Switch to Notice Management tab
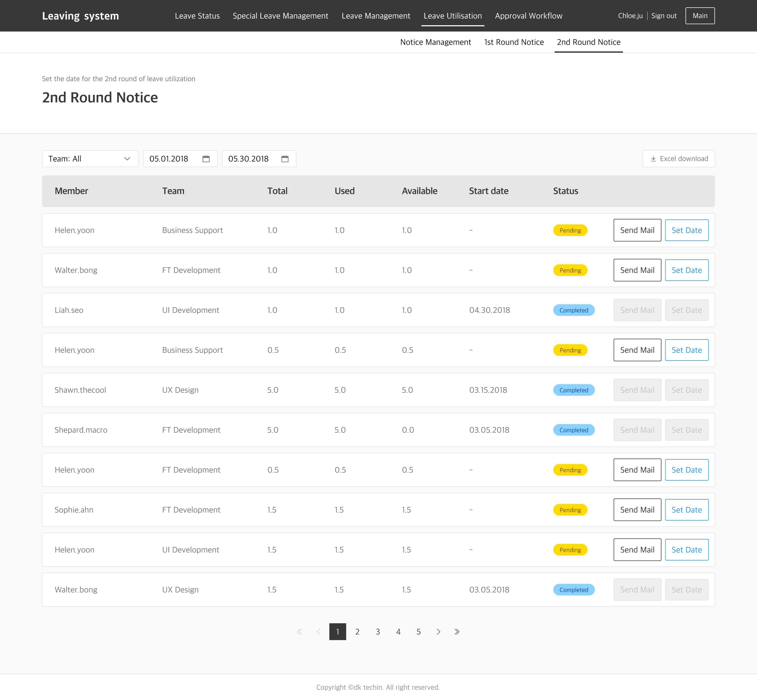This screenshot has width=757, height=700. 435,42
